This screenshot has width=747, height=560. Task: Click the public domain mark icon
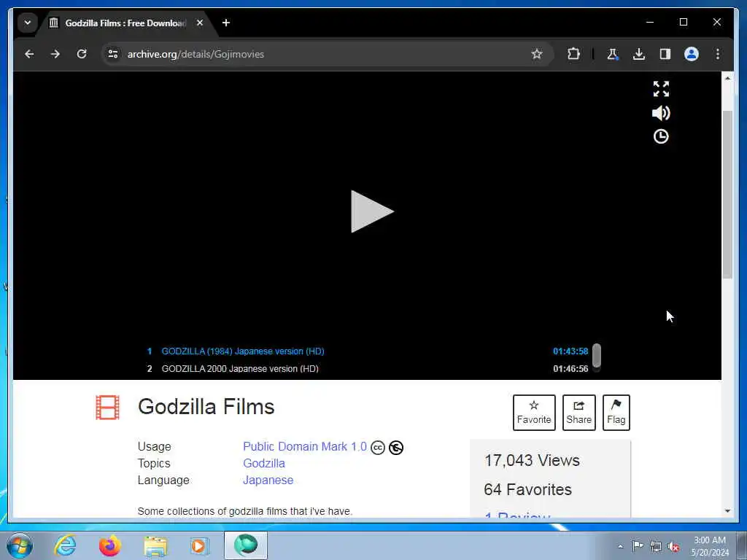point(396,448)
